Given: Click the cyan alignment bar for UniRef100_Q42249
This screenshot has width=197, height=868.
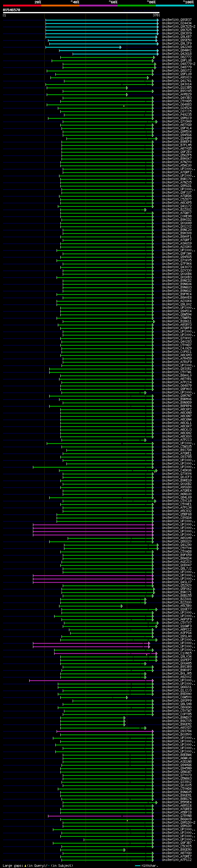Looking at the screenshot, I should [83, 47].
